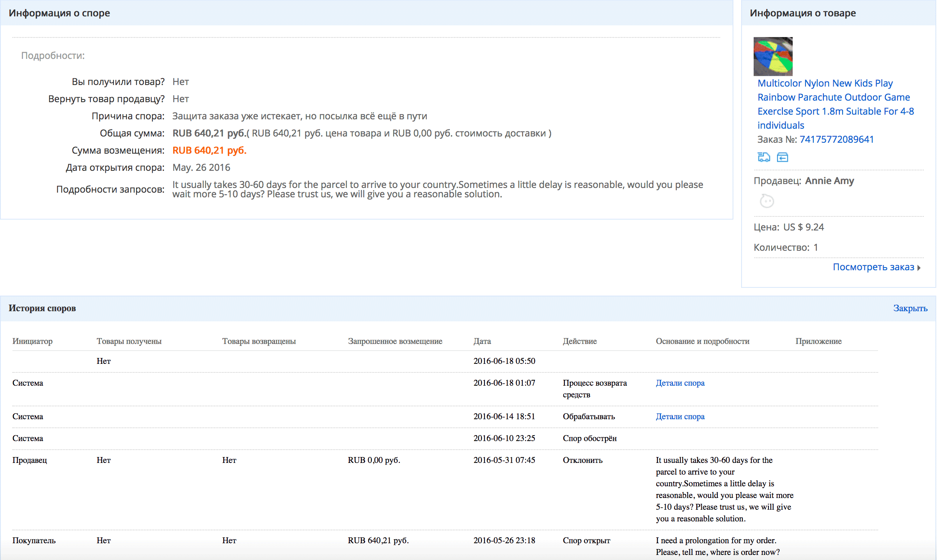Screen dimensions: 937x560
Task: Open Детали спора for 2016-06-18 01:07 row
Action: 680,383
